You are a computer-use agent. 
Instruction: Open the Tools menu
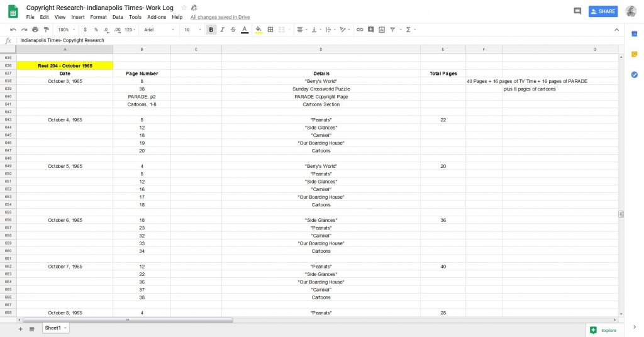tap(135, 17)
